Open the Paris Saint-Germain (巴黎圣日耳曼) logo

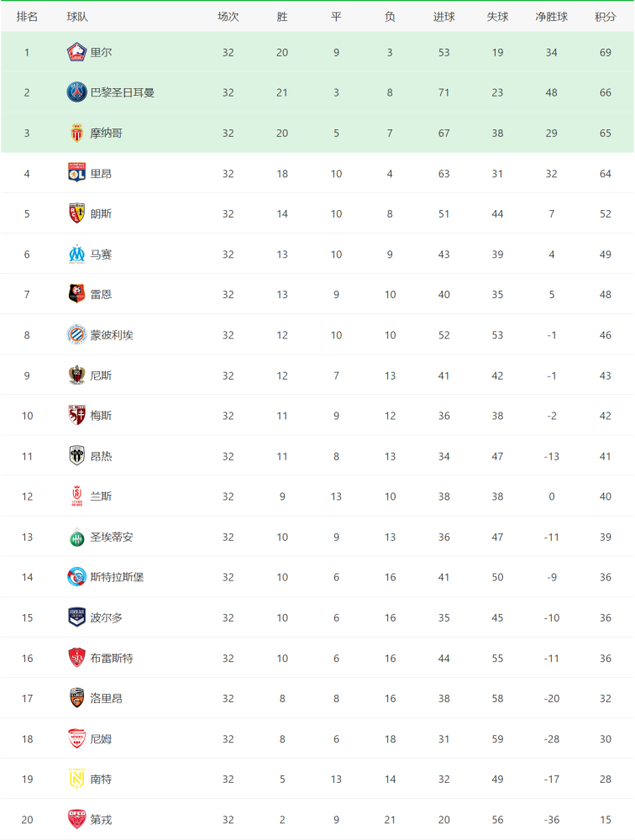76,92
